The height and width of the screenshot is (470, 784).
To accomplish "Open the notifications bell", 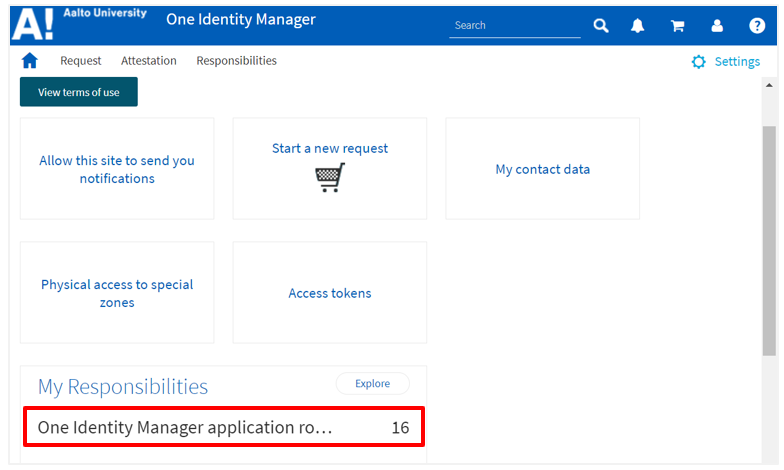I will (x=637, y=26).
